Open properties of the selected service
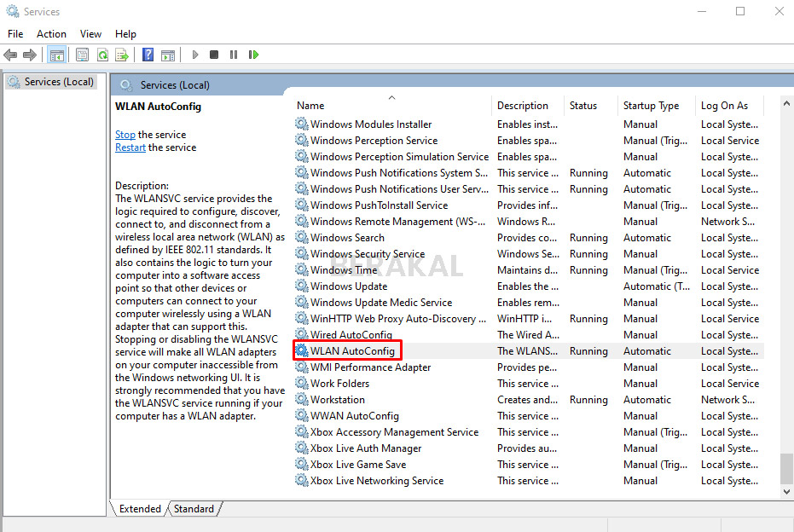This screenshot has width=794, height=532. (82, 54)
